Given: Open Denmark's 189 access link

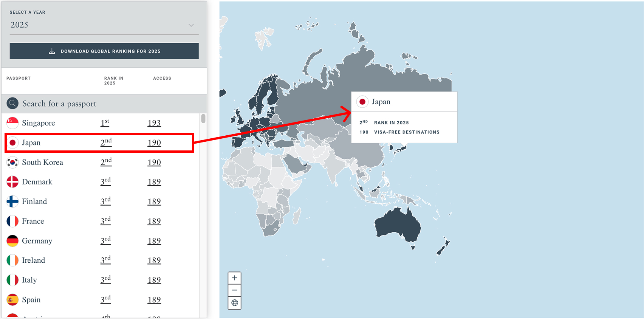Looking at the screenshot, I should [x=154, y=182].
